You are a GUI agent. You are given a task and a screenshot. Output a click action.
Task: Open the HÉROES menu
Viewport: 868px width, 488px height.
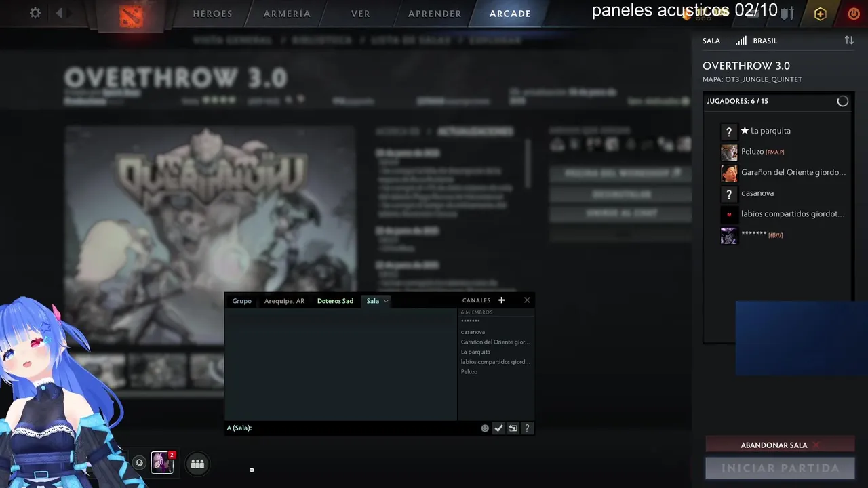pos(212,14)
